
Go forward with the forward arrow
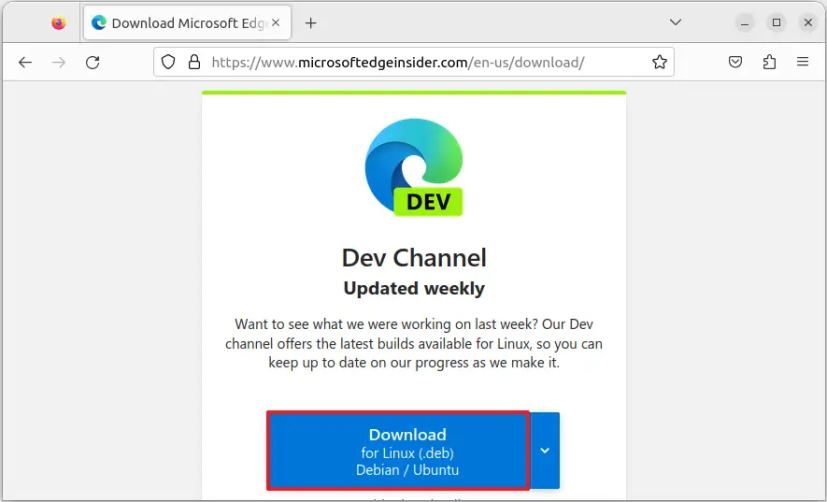[59, 62]
